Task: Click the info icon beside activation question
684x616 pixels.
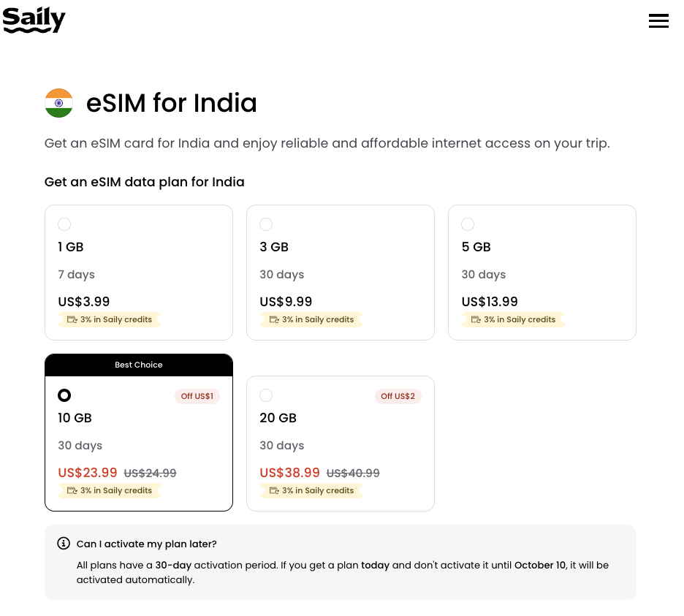Action: (64, 543)
